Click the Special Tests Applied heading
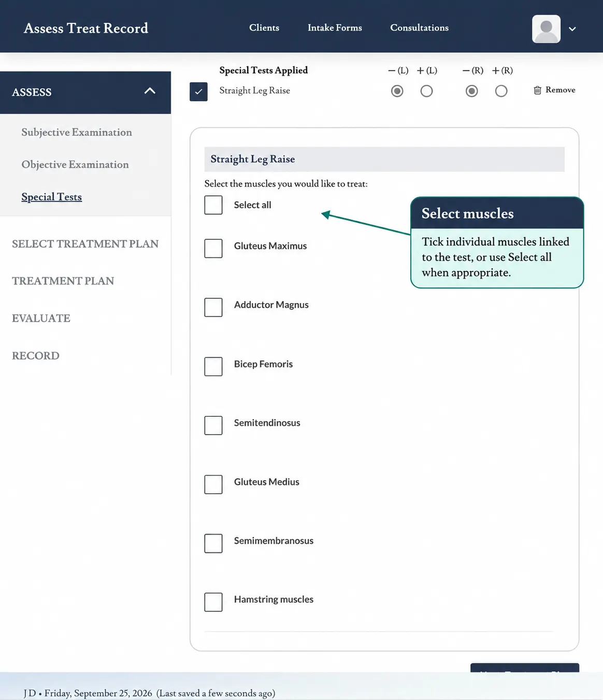This screenshot has width=603, height=700. click(x=264, y=70)
